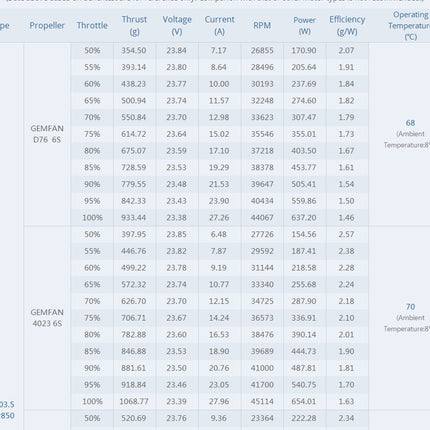Select the Efficiency (g/W) column header

(x=347, y=26)
